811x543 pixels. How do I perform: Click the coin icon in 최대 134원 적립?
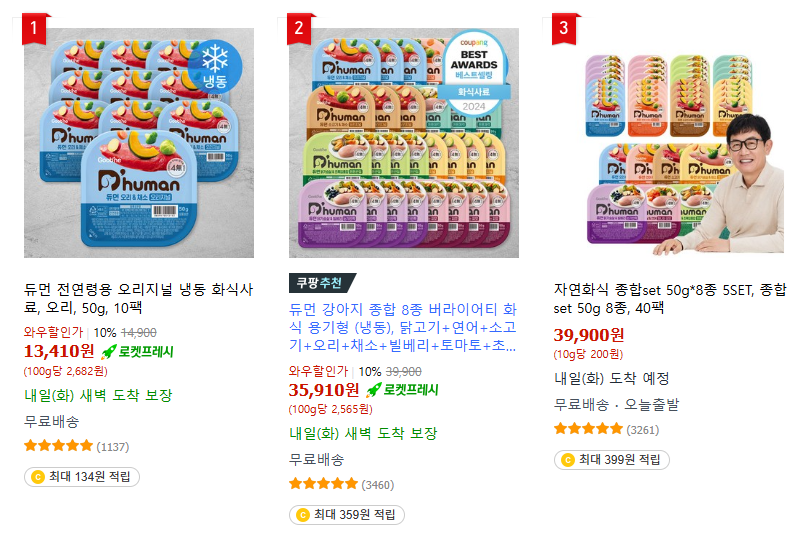38,477
